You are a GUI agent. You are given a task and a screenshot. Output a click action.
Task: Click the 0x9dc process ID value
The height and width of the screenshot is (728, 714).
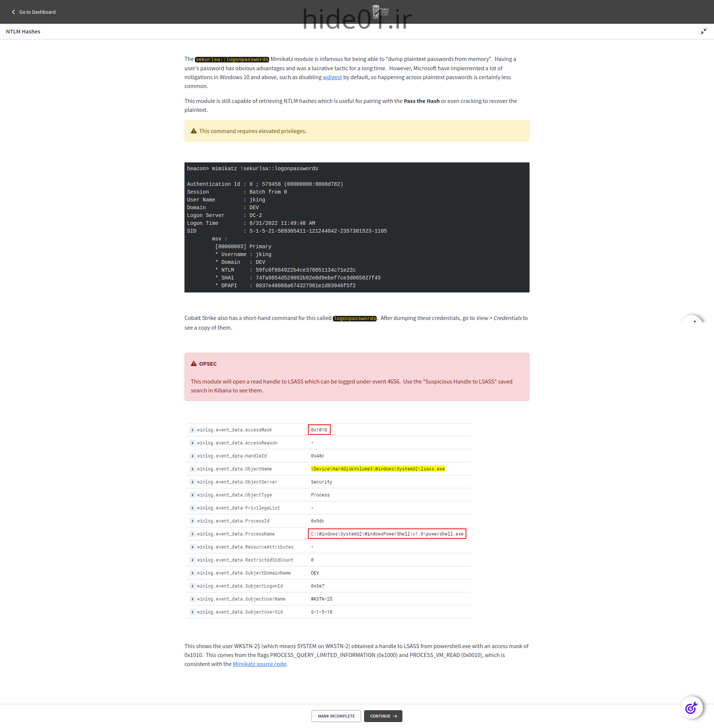tap(317, 521)
